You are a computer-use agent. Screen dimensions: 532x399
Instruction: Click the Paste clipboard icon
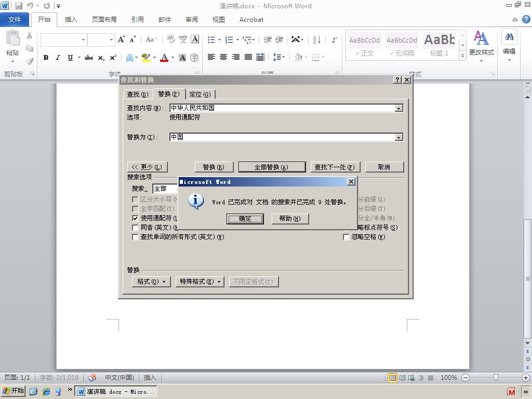[12, 38]
